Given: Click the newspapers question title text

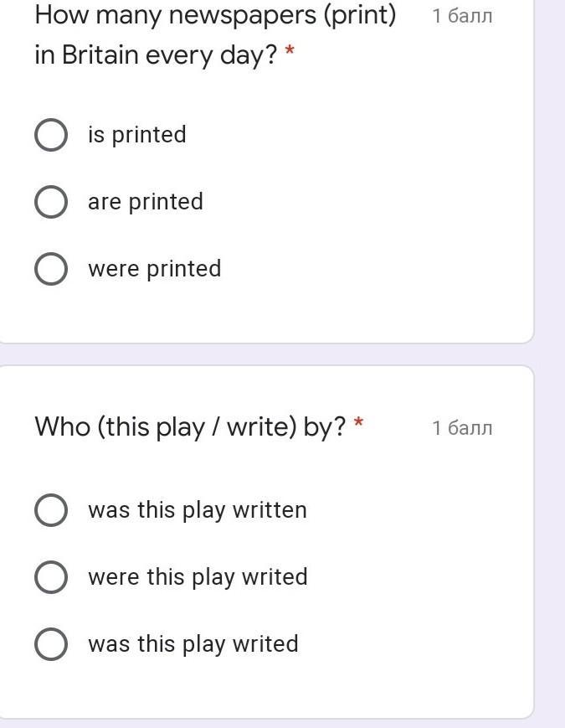Looking at the screenshot, I should coord(215,15).
